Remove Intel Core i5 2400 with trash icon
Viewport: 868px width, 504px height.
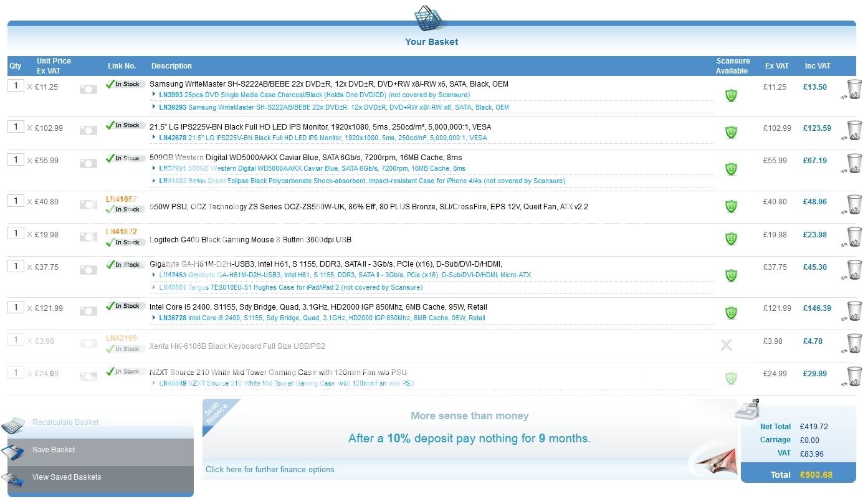(x=854, y=310)
